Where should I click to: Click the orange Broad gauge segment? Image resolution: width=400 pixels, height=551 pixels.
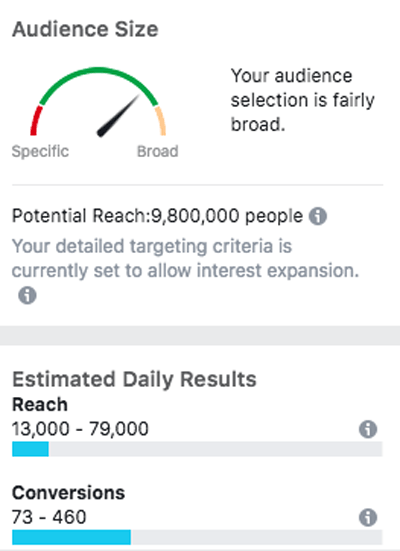[x=160, y=120]
